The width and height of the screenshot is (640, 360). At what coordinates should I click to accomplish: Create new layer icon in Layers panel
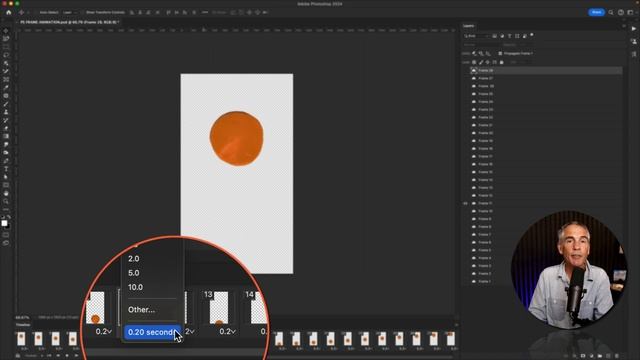point(608,356)
